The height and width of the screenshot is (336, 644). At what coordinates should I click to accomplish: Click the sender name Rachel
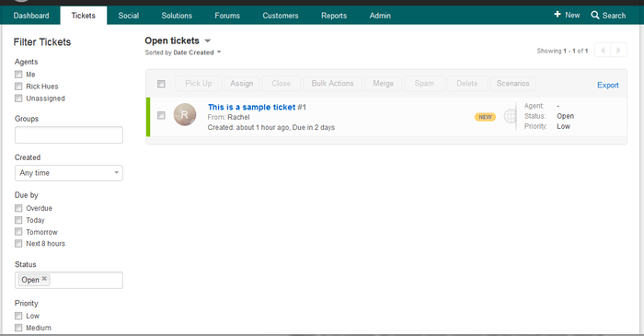click(x=238, y=118)
